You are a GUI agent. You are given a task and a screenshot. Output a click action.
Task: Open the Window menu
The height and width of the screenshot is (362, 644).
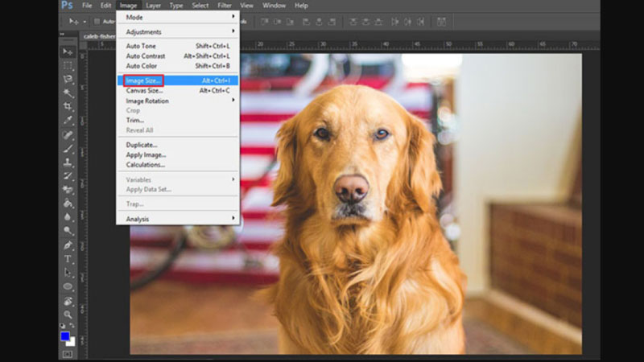274,6
